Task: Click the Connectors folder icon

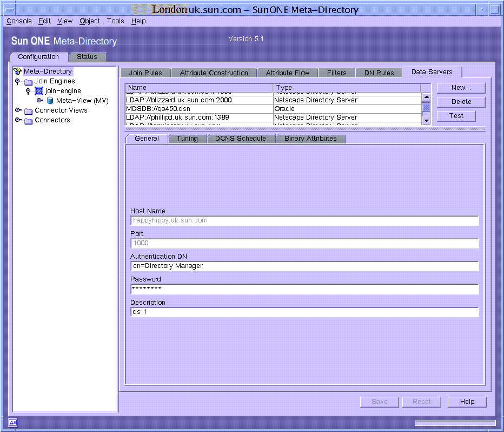Action: tap(29, 120)
